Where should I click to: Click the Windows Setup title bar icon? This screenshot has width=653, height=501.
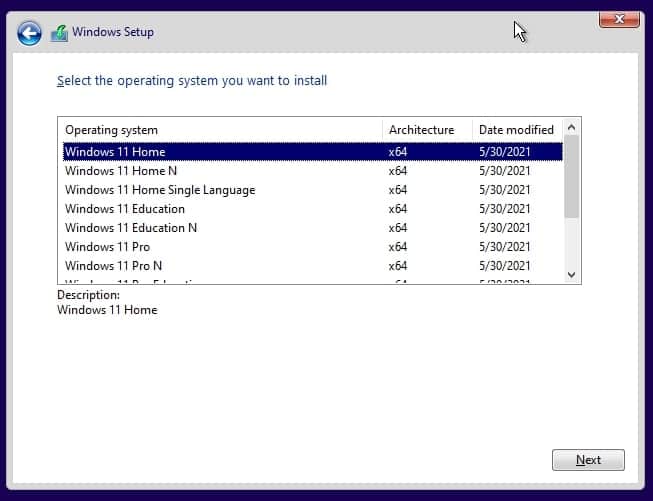click(59, 33)
